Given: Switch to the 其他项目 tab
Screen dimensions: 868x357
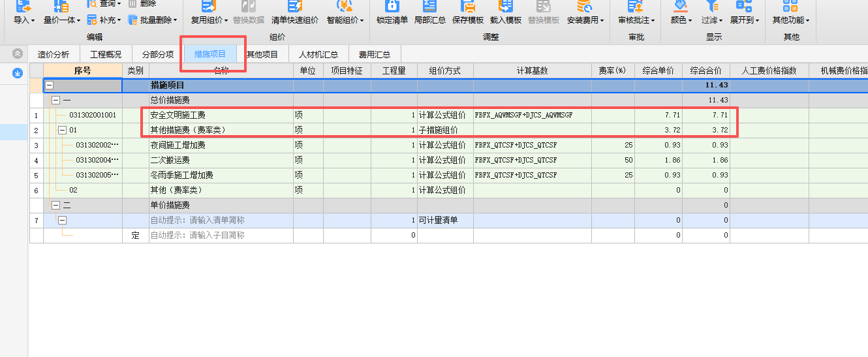Looking at the screenshot, I should click(x=262, y=54).
